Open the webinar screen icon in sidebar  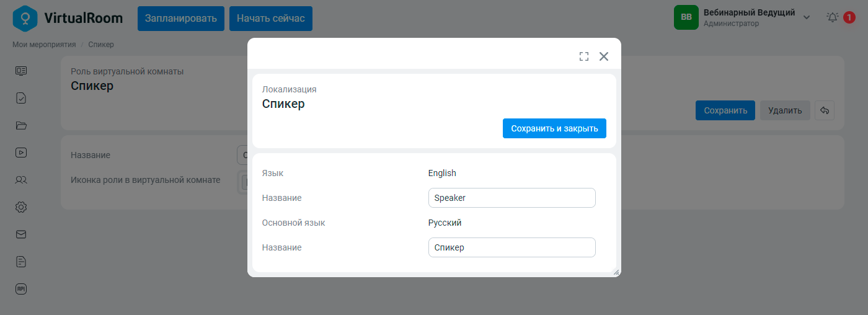21,71
